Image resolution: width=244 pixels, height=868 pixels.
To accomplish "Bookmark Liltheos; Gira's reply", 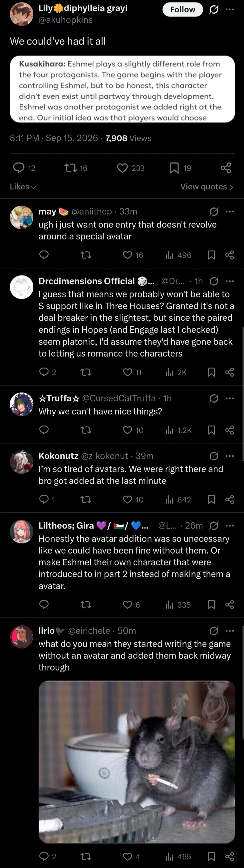I will click(211, 605).
